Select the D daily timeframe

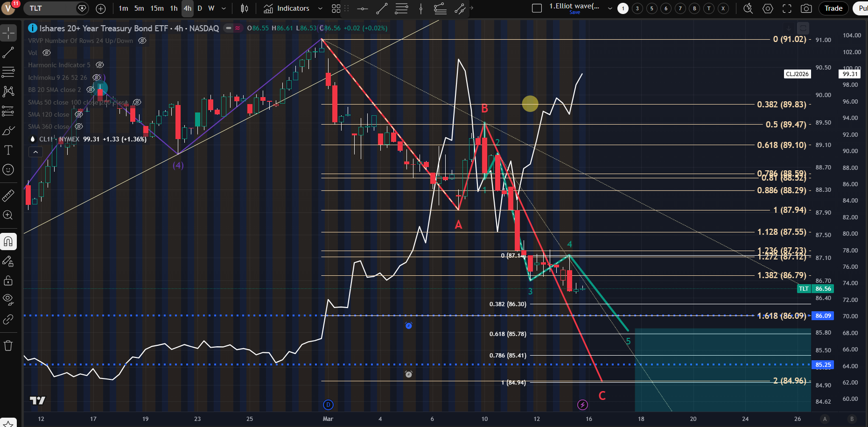coord(200,8)
